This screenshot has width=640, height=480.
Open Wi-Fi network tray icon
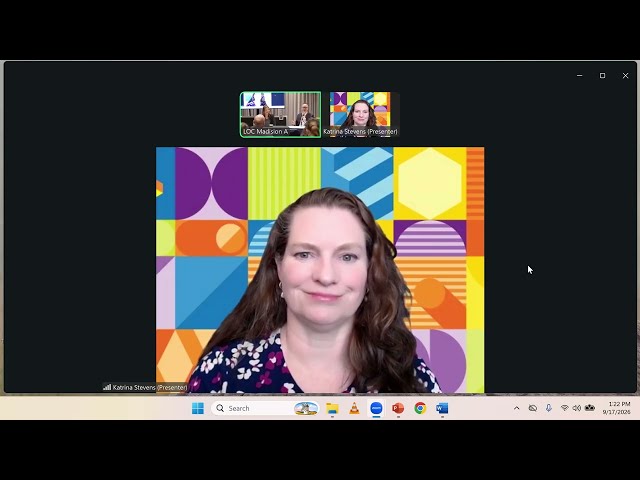pos(564,408)
